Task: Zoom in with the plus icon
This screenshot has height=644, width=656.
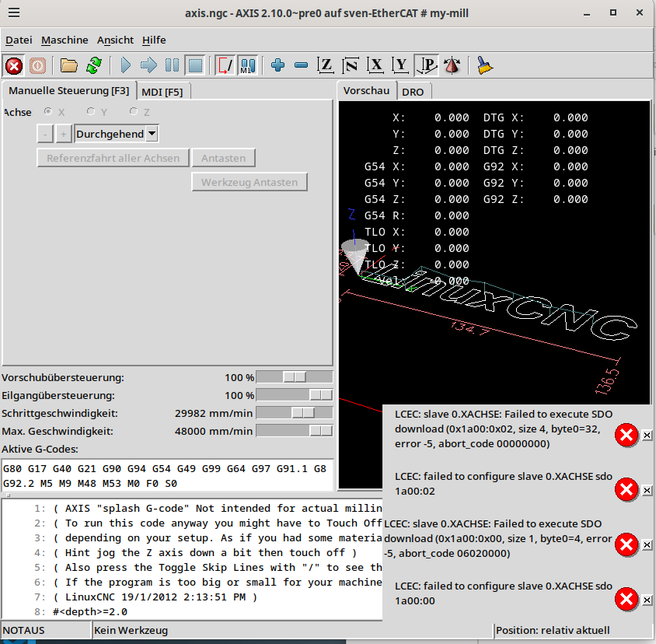Action: (x=277, y=66)
